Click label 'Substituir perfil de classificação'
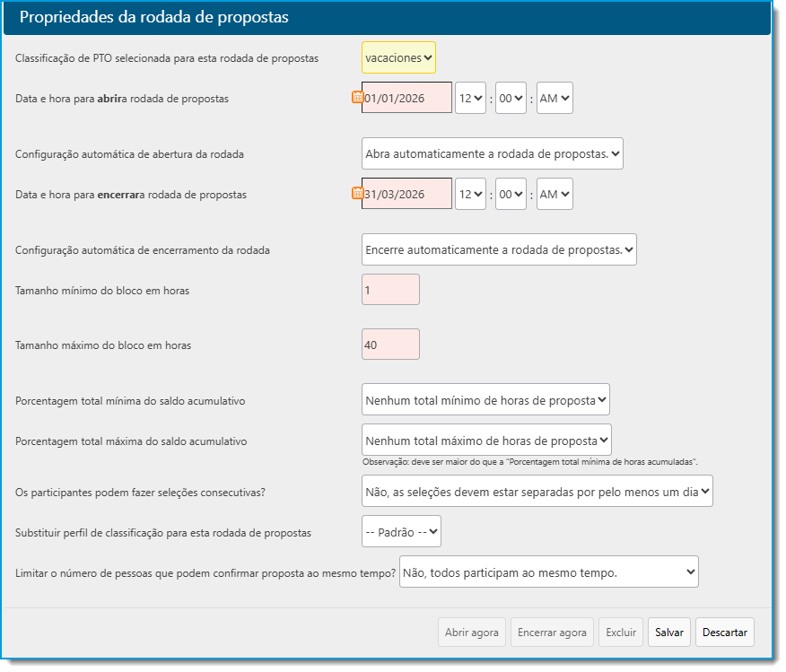The width and height of the screenshot is (786, 672). pyautogui.click(x=163, y=533)
